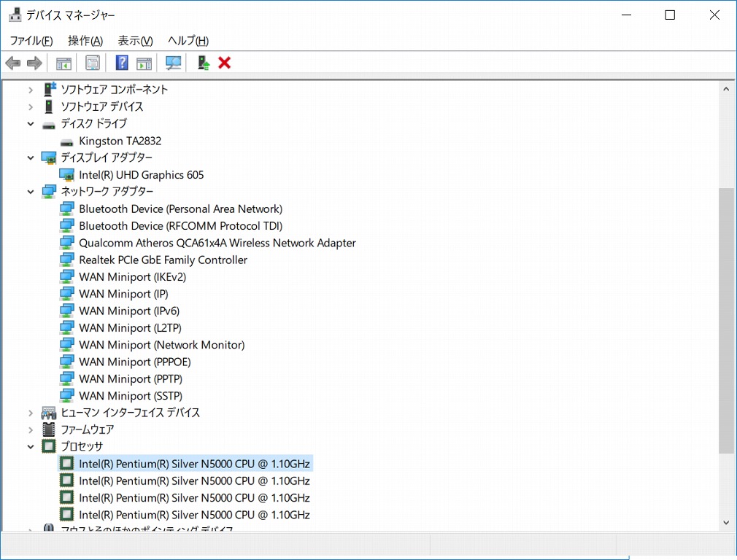
Task: Maximize the デバイス マネージャー window
Action: click(670, 15)
